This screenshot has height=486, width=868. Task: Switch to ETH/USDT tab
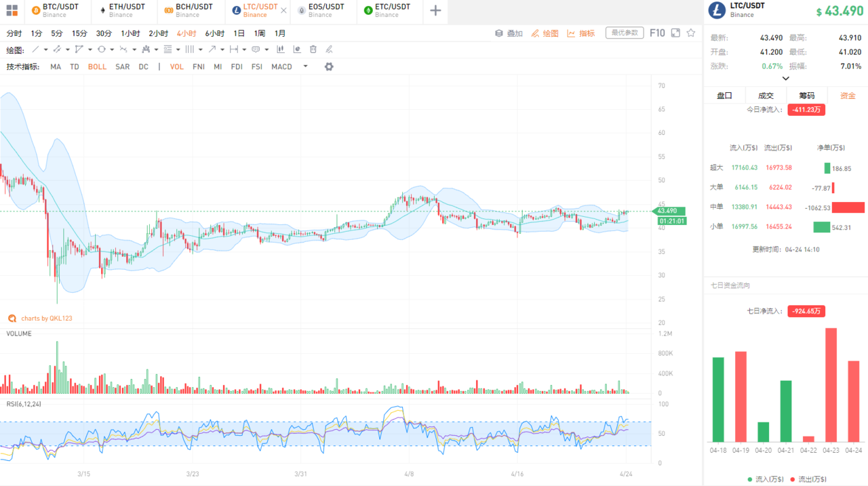click(x=123, y=11)
